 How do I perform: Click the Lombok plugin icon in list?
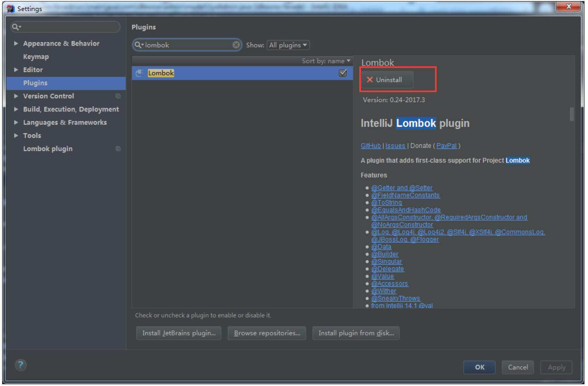click(x=139, y=73)
